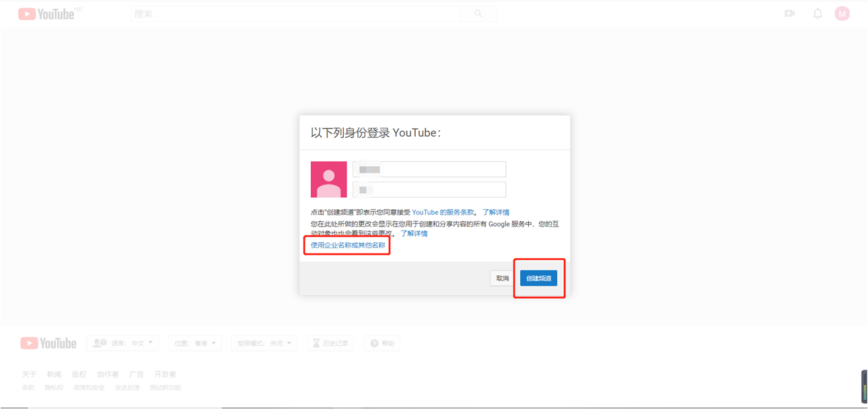Click 了解详情 after the Google services notice

pos(414,233)
